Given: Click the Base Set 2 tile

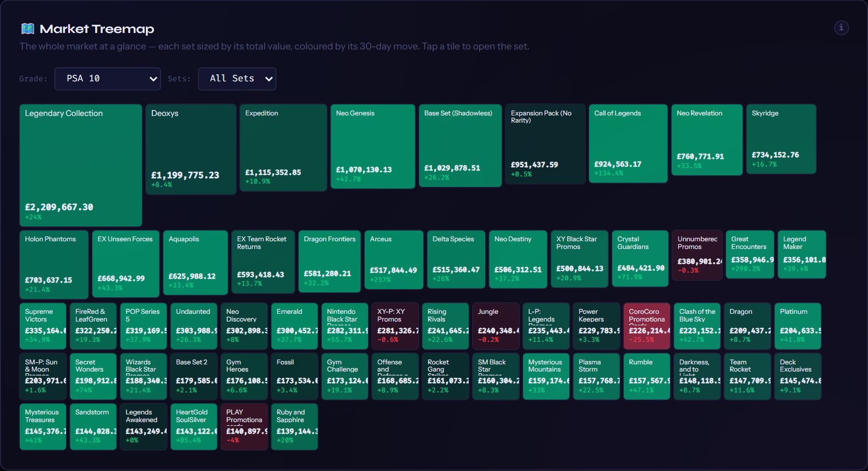Looking at the screenshot, I should pos(194,376).
